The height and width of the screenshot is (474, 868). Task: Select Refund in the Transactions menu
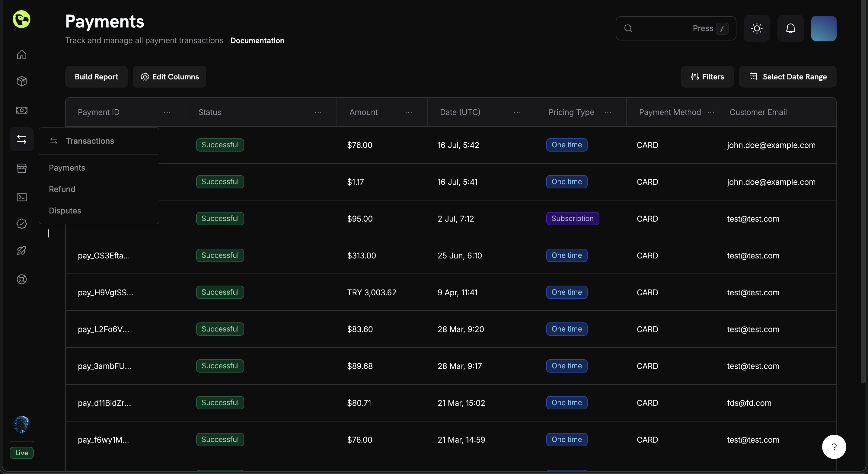point(62,189)
